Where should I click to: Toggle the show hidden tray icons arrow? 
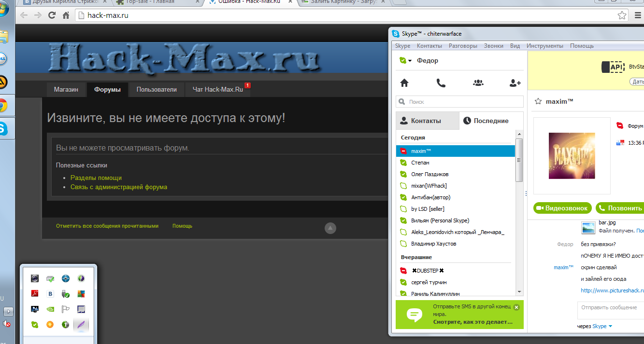pyautogui.click(x=8, y=311)
